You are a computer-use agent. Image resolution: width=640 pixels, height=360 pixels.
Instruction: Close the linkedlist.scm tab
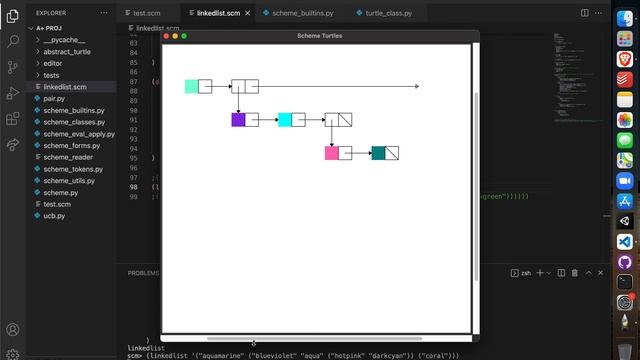247,13
